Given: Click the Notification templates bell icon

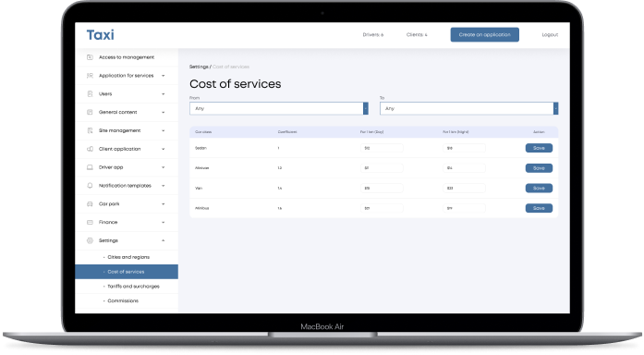Looking at the screenshot, I should tap(90, 185).
